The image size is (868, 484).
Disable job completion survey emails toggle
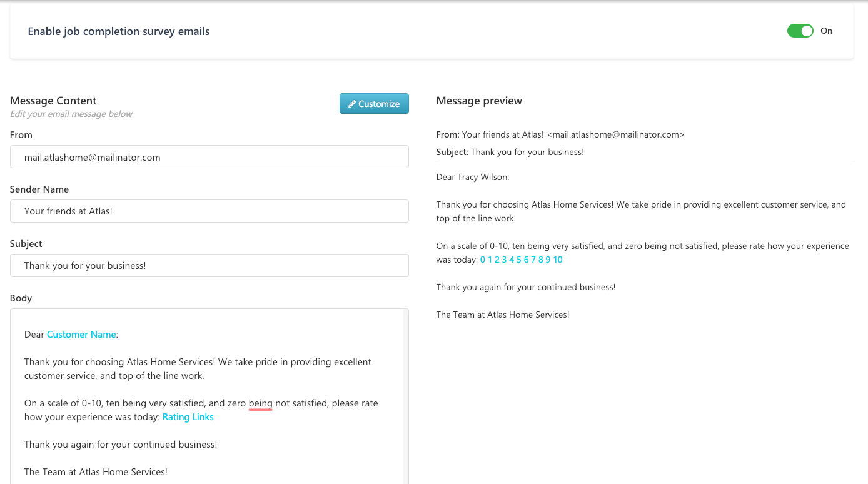800,31
